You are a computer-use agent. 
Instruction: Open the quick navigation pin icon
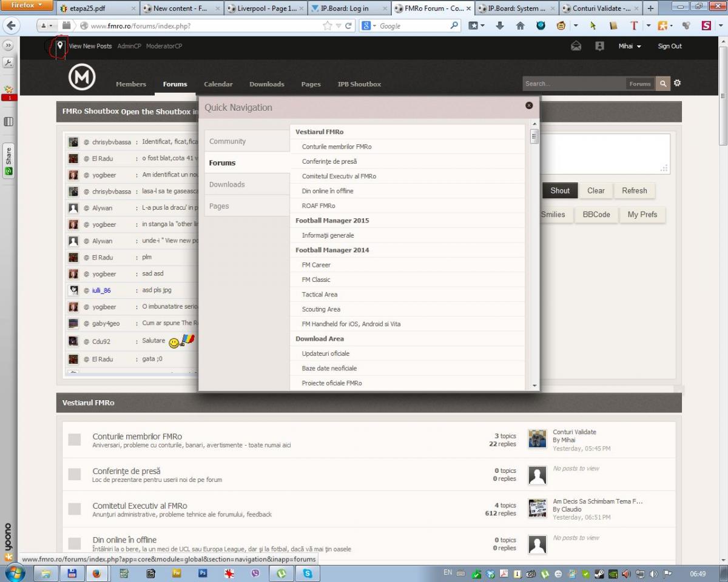tap(60, 46)
